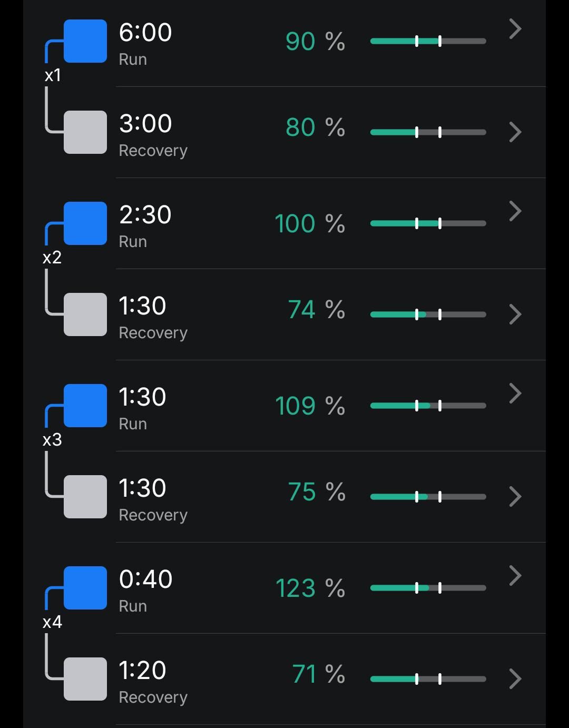Expand the 2:30 Run step chevron
This screenshot has height=728, width=569.
[515, 211]
